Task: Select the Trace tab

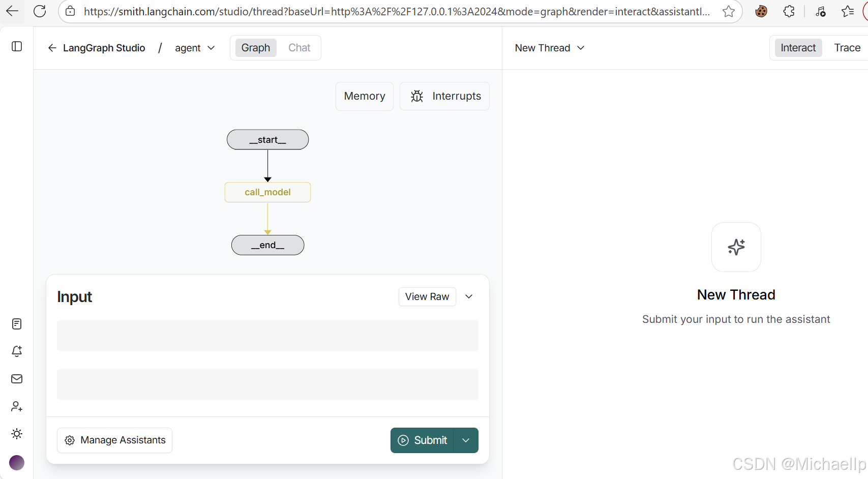Action: click(x=847, y=48)
